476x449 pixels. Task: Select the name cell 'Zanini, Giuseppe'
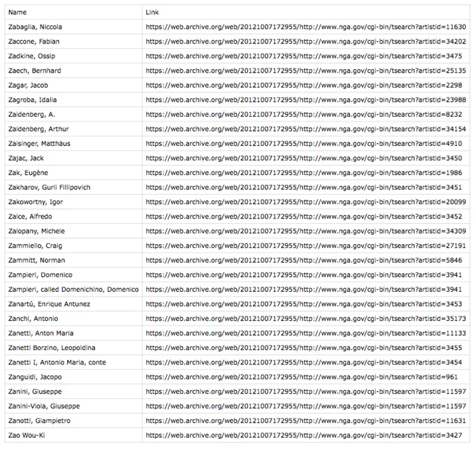click(x=35, y=392)
